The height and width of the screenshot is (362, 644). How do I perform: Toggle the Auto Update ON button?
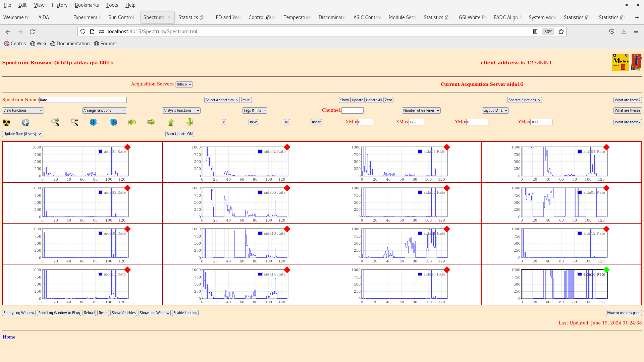click(180, 134)
